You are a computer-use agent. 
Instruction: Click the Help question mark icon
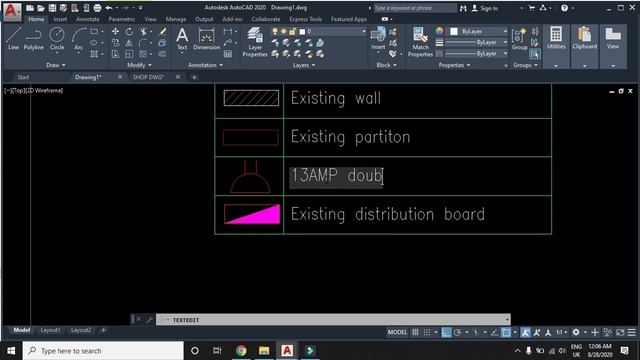pos(564,8)
